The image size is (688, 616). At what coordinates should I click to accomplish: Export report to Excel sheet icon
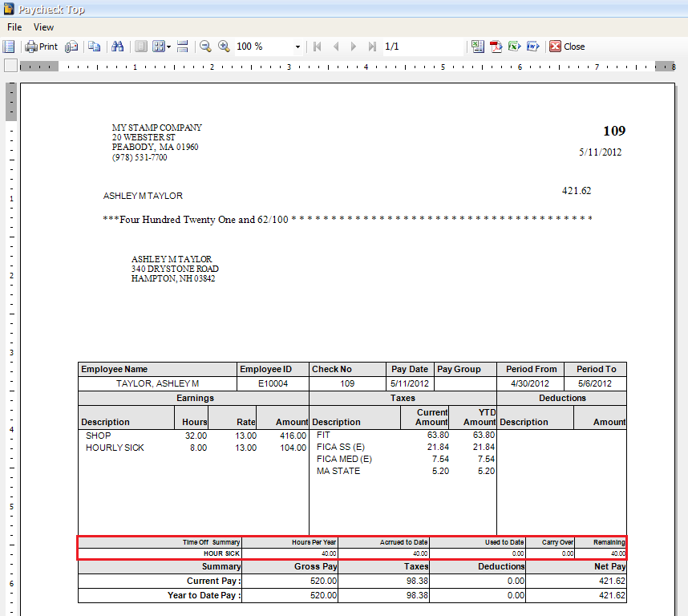pyautogui.click(x=477, y=47)
